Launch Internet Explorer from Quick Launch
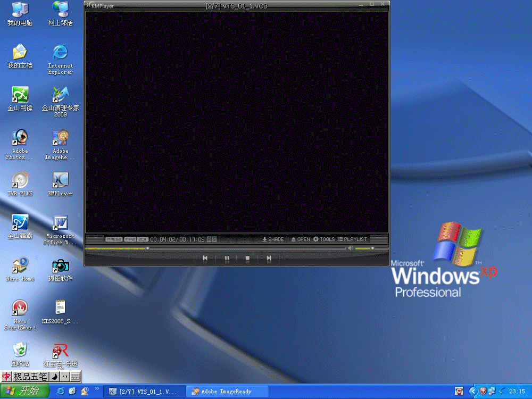Screen dimensions: 532x399 60,391
